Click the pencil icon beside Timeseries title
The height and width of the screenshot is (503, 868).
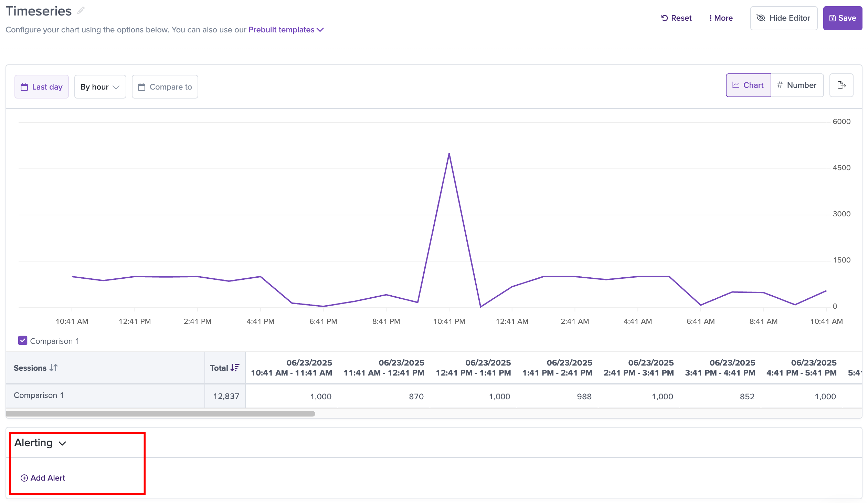click(81, 11)
